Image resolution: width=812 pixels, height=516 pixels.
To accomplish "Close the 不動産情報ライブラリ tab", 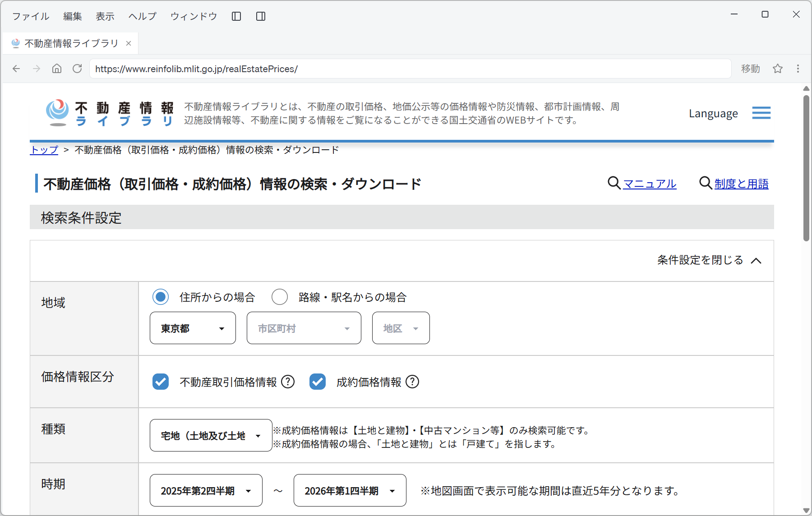I will point(129,43).
